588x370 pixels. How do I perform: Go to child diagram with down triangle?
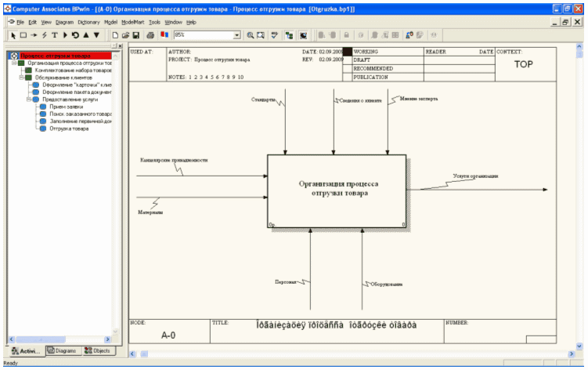click(96, 35)
